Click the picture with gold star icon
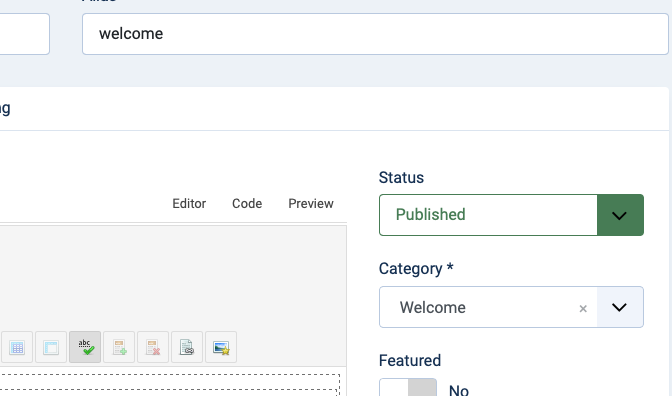672x396 pixels. 221,347
